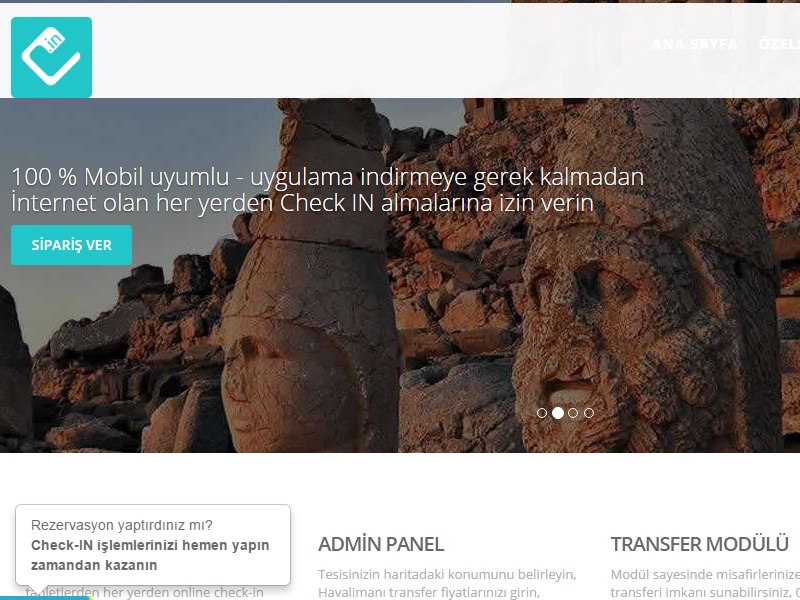Screen dimensions: 800x600
Task: Jump to the fourth slide indicator dot
Action: [x=589, y=413]
